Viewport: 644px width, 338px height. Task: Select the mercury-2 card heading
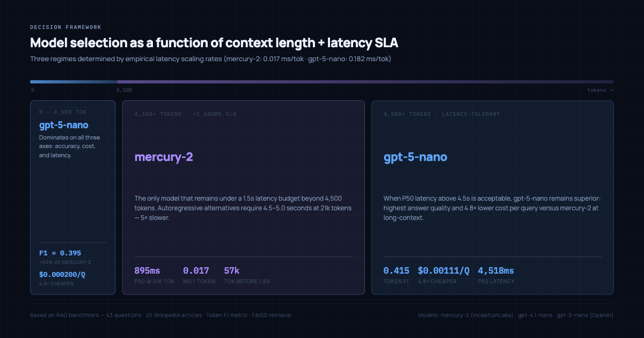coord(163,157)
